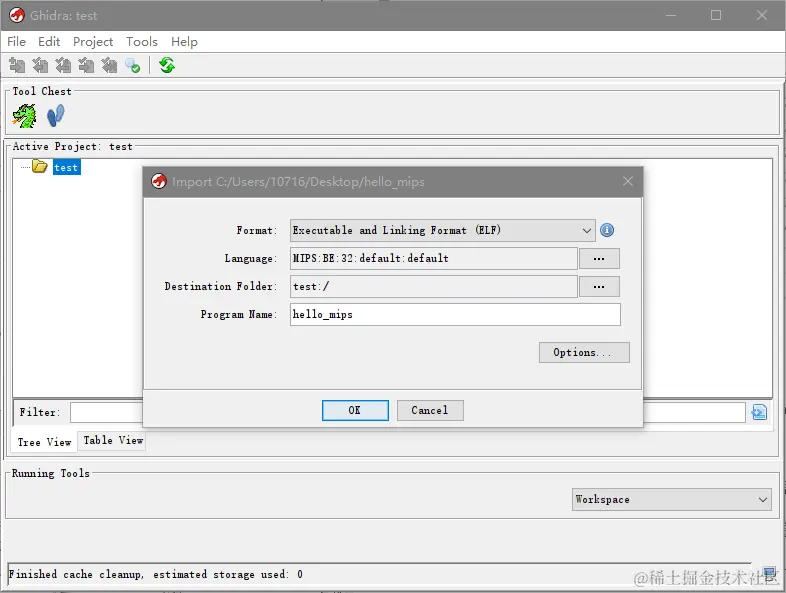Open Options... button

[x=584, y=352]
